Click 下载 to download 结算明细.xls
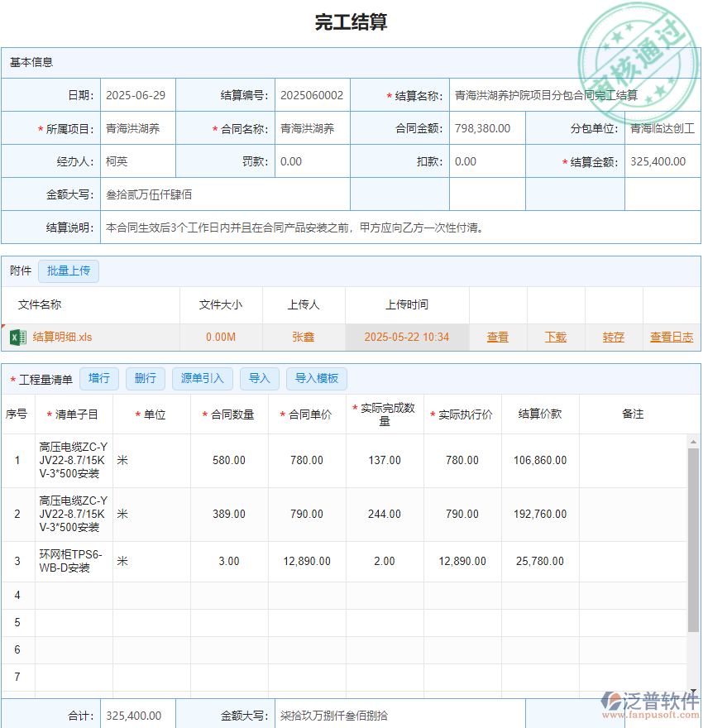The height and width of the screenshot is (728, 708). pyautogui.click(x=554, y=337)
